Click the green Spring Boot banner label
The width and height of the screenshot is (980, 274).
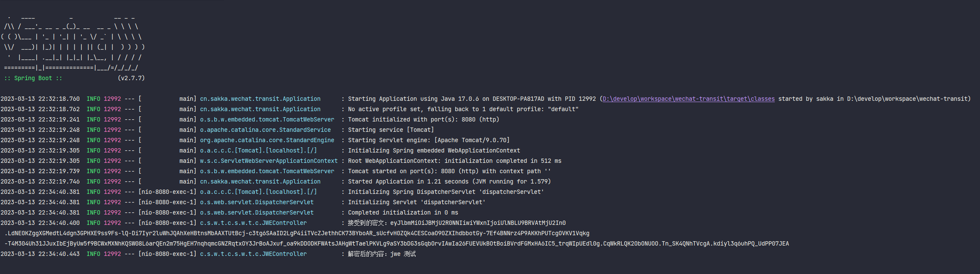33,78
